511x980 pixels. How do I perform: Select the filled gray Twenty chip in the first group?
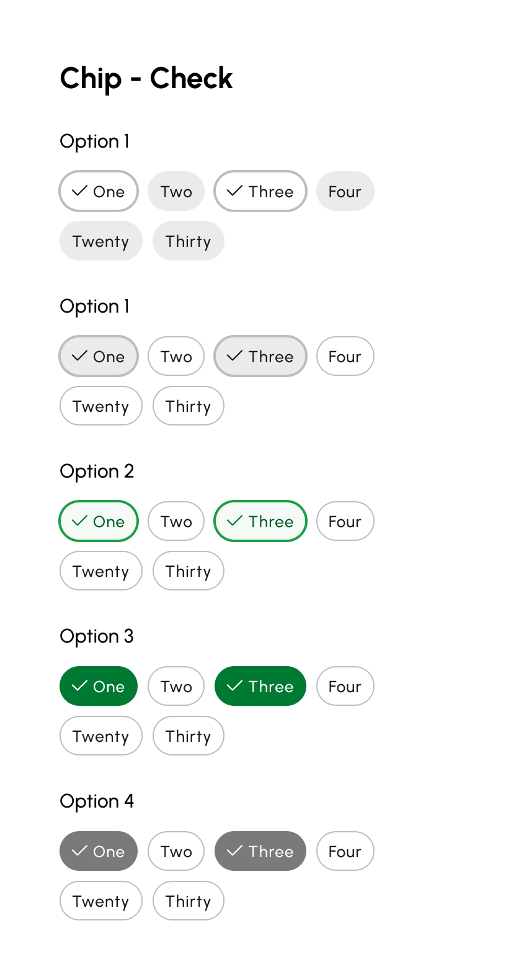pos(101,241)
